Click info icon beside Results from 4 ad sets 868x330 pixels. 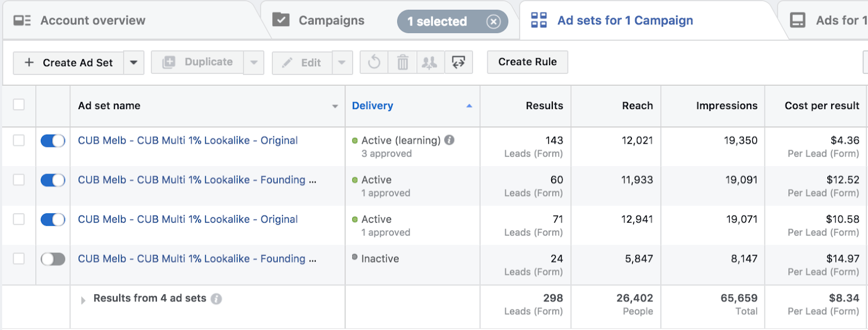216,299
